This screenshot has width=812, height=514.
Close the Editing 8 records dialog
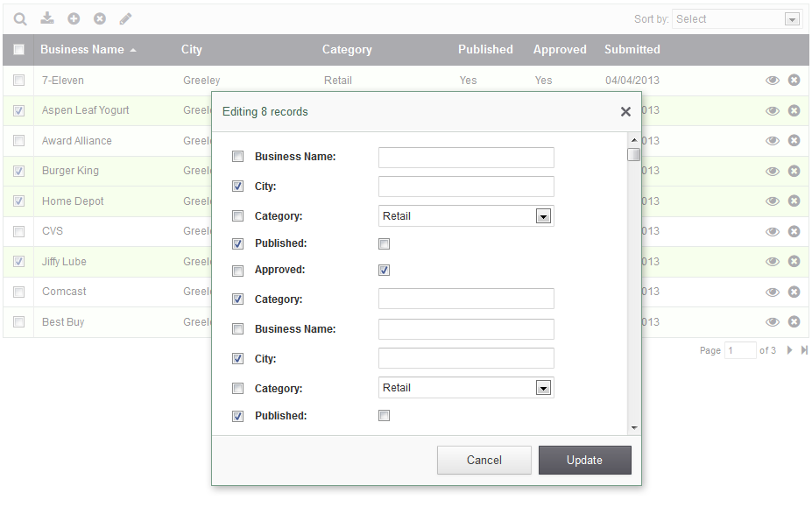[x=625, y=111]
